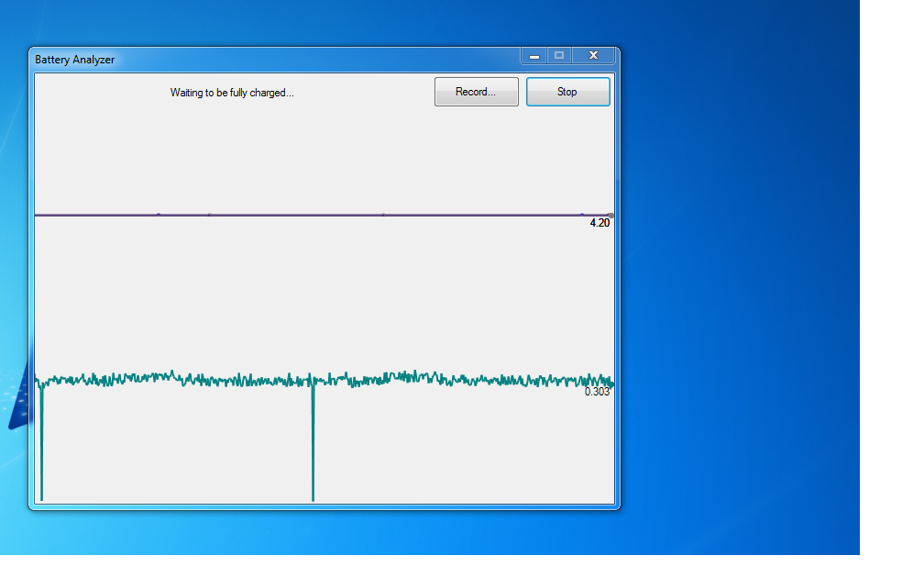Click the leftmost small bump on voltage line

pos(159,214)
